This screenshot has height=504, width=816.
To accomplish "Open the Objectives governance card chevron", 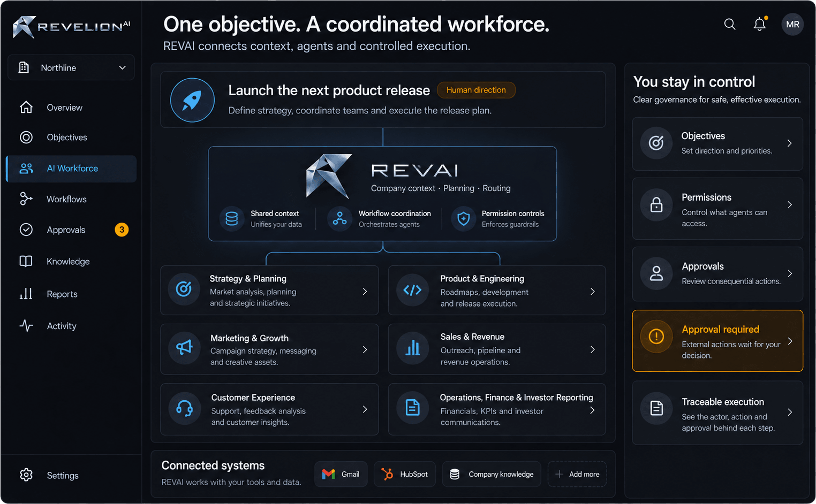I will (790, 143).
